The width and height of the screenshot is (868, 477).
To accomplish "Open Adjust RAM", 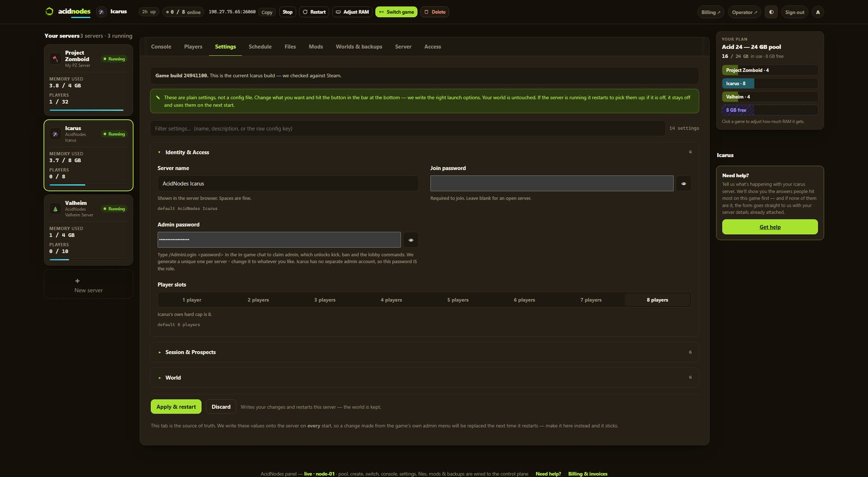I will click(352, 12).
